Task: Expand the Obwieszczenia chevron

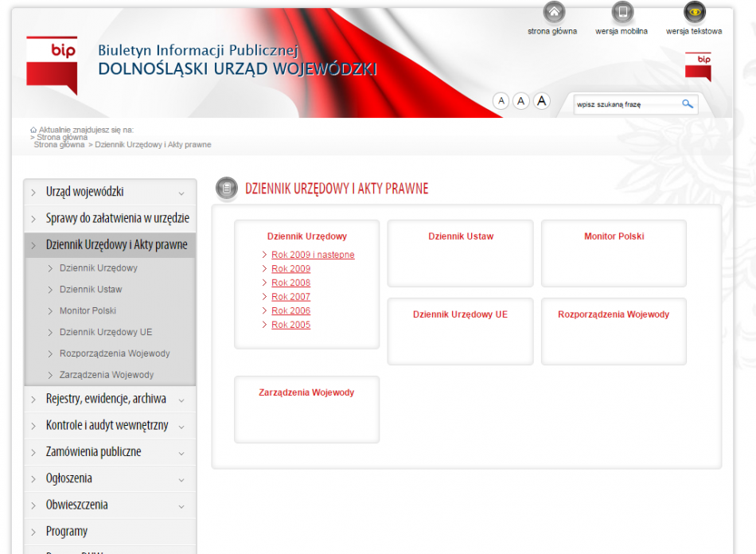Action: point(181,506)
